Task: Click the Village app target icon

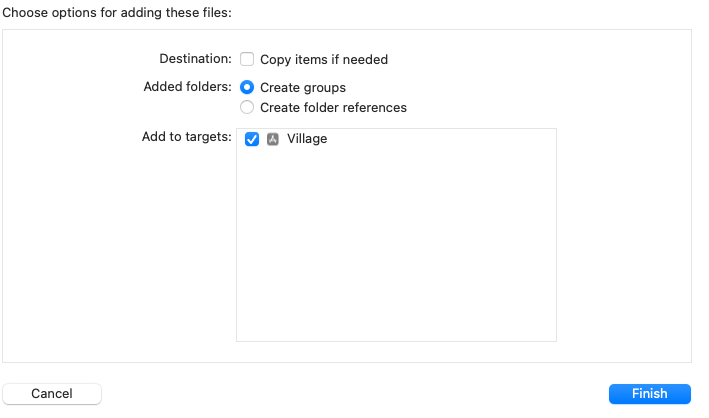Action: tap(273, 139)
